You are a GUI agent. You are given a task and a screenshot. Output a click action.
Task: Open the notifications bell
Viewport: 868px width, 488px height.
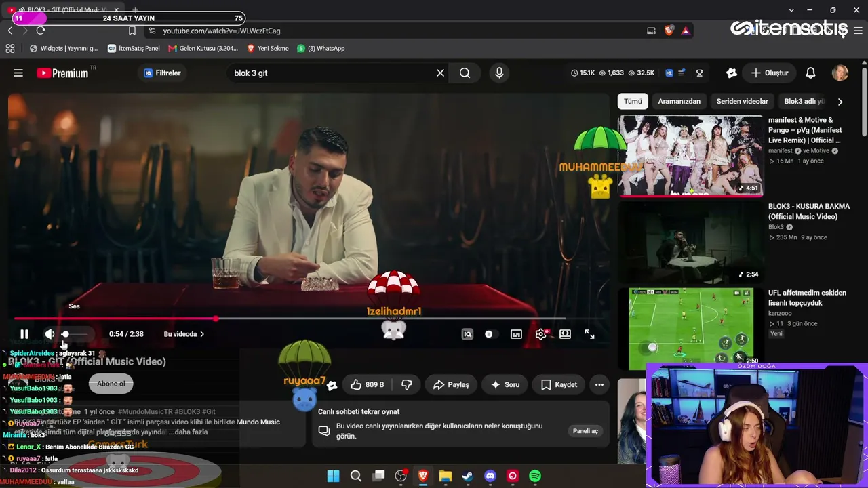pyautogui.click(x=810, y=73)
